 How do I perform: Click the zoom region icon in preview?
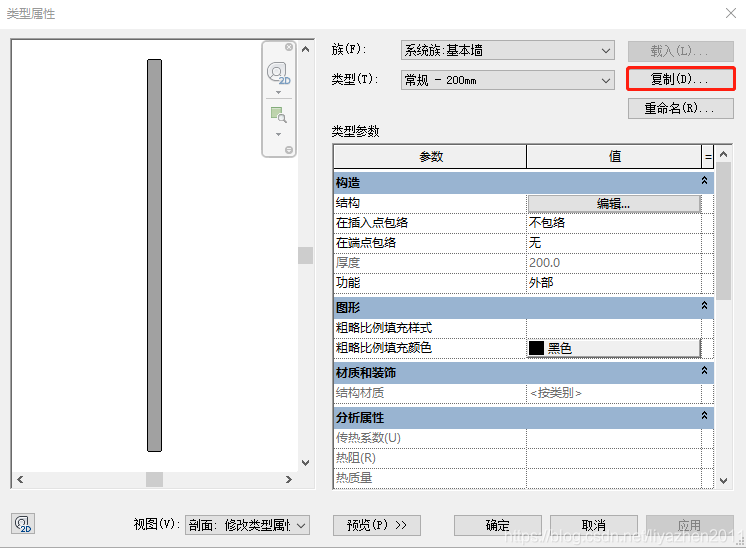pos(278,115)
